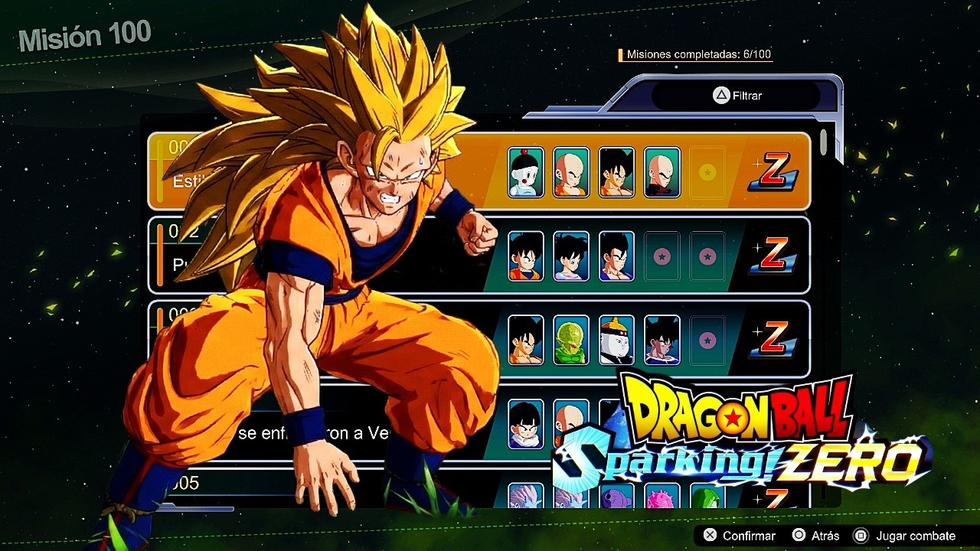Click the 'Misión 100' title text

click(84, 37)
